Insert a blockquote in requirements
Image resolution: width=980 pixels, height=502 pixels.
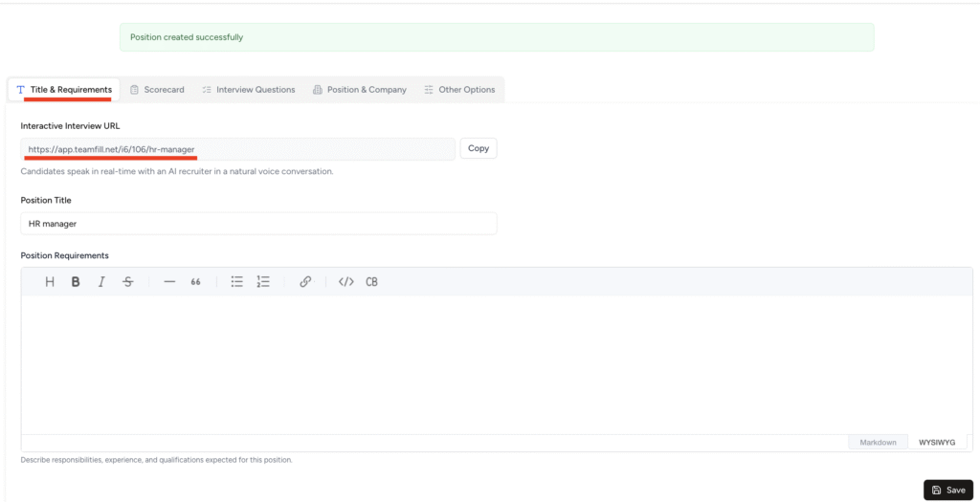[196, 282]
